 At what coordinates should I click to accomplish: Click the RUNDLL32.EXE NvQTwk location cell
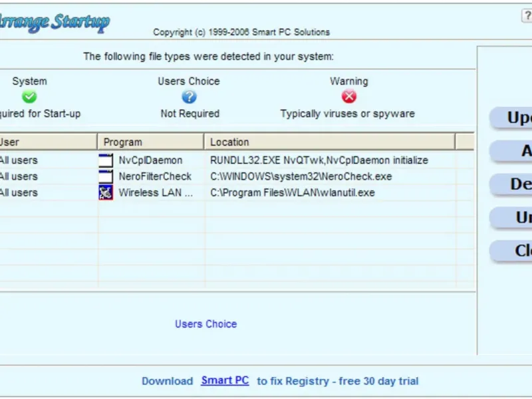(x=319, y=160)
